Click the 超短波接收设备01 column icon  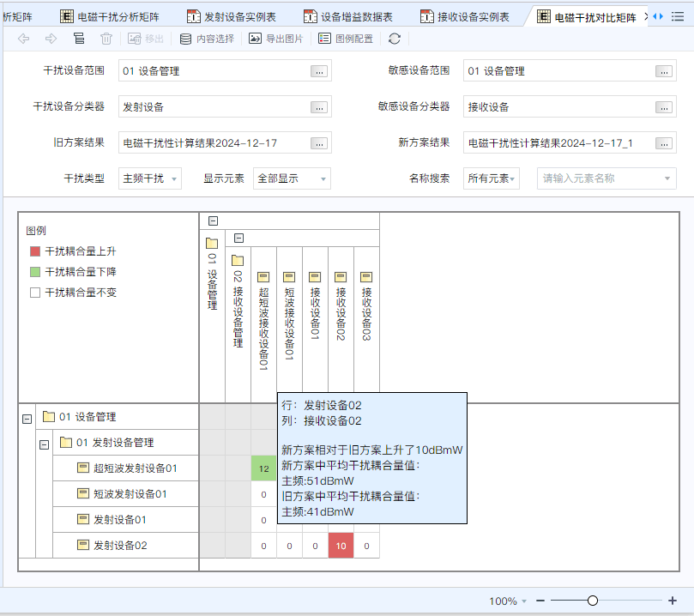[263, 277]
